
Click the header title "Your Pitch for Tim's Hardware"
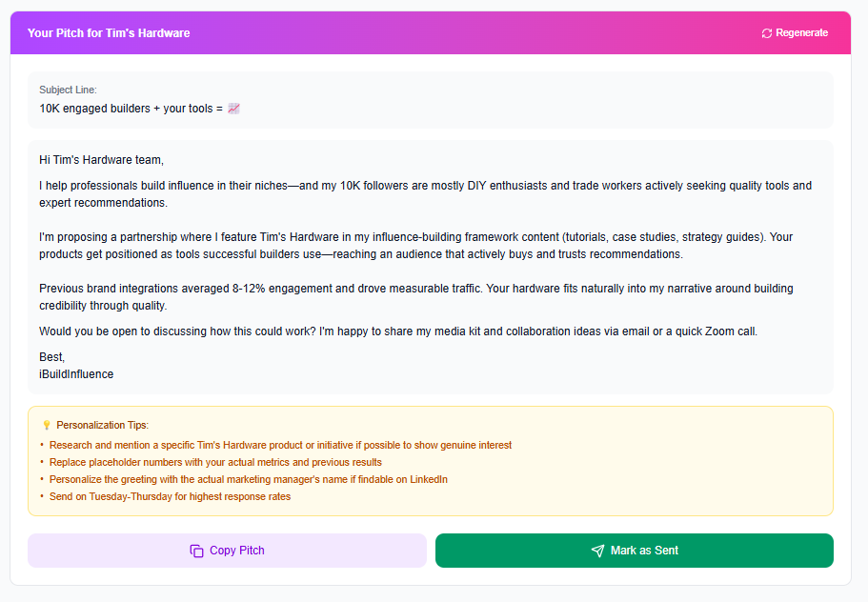tap(109, 33)
